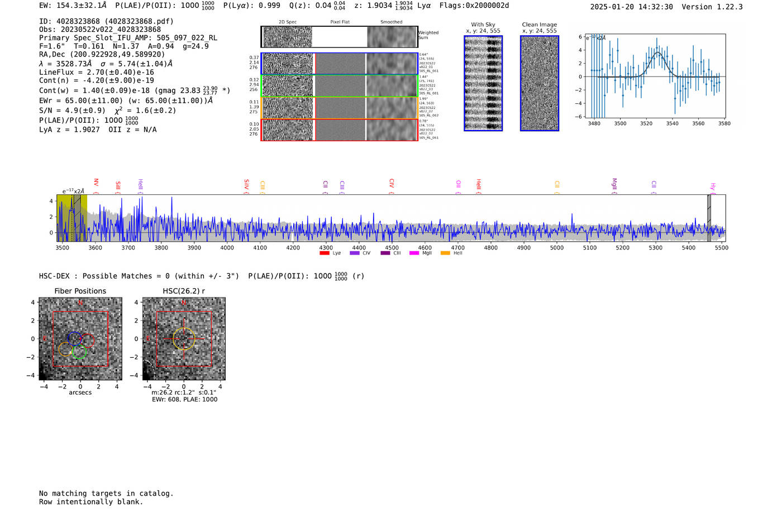Image resolution: width=782 pixels, height=532 pixels.
Task: Click the P(Lyα): 0.999 header value
Action: tap(252, 6)
